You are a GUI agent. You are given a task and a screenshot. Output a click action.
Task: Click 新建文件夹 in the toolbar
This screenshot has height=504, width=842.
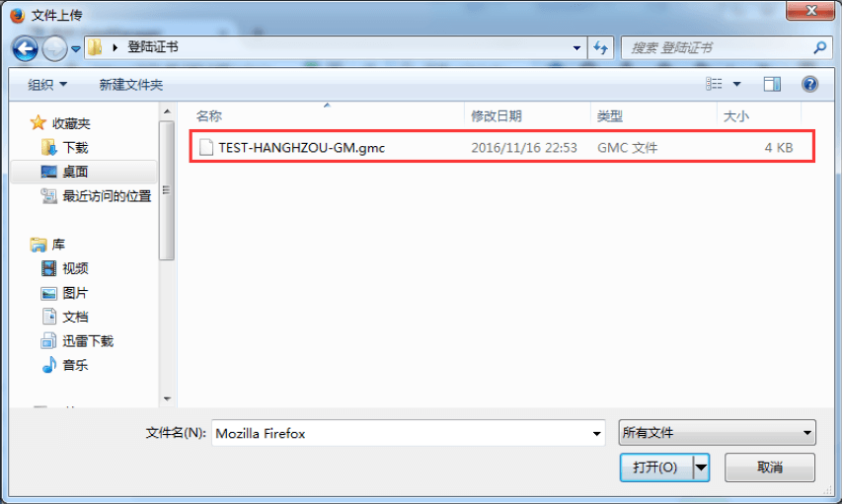[130, 85]
